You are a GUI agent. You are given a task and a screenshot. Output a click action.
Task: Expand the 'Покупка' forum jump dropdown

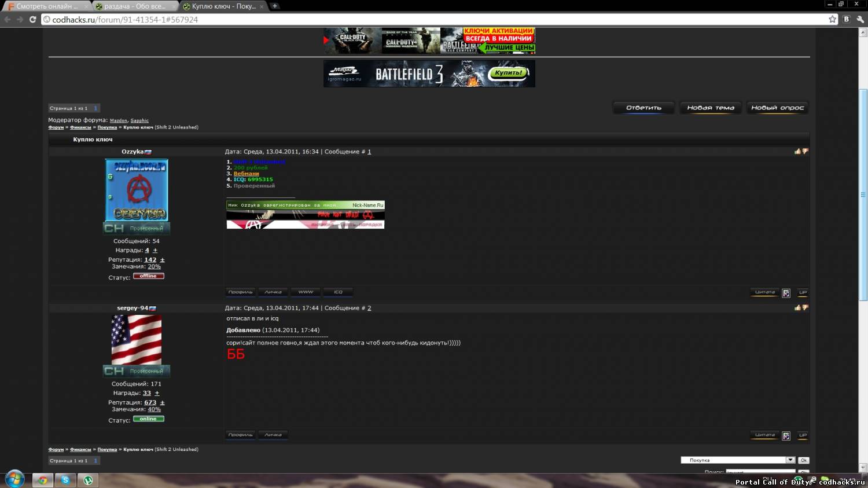(x=738, y=460)
